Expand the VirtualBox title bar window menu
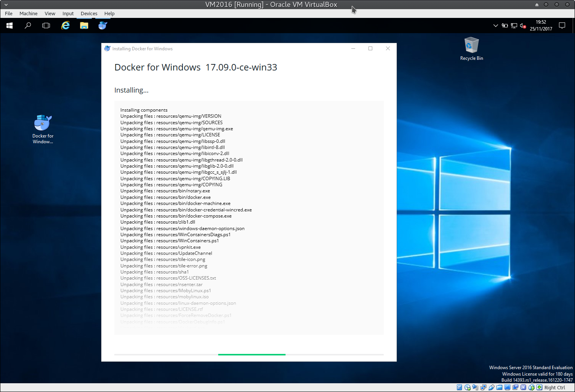The height and width of the screenshot is (392, 575). coord(6,5)
